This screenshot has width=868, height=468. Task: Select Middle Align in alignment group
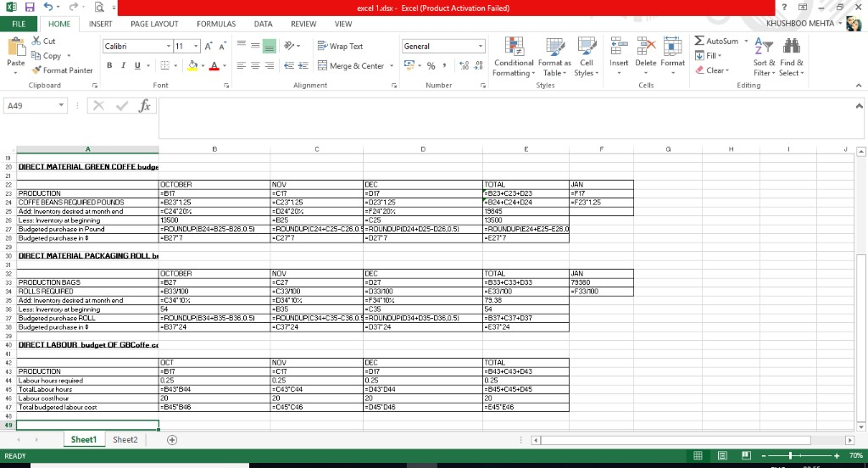(x=255, y=46)
